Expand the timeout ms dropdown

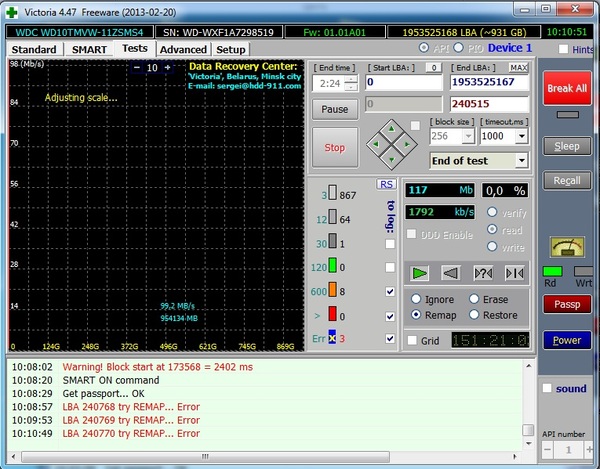point(521,136)
